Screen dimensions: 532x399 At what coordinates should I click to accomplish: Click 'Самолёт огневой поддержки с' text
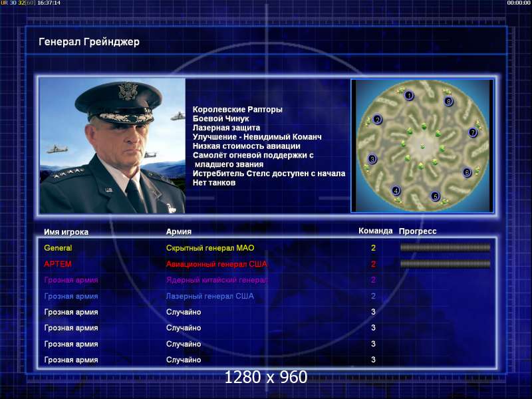click(253, 155)
